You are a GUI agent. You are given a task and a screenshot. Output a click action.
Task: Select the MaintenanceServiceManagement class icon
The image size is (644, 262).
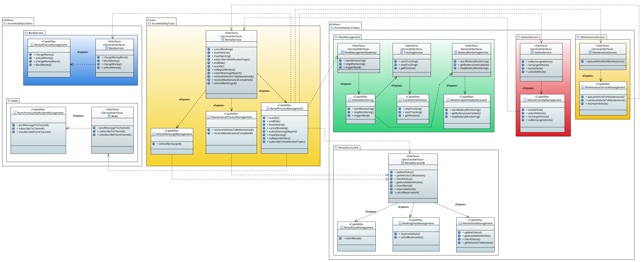click(582, 87)
